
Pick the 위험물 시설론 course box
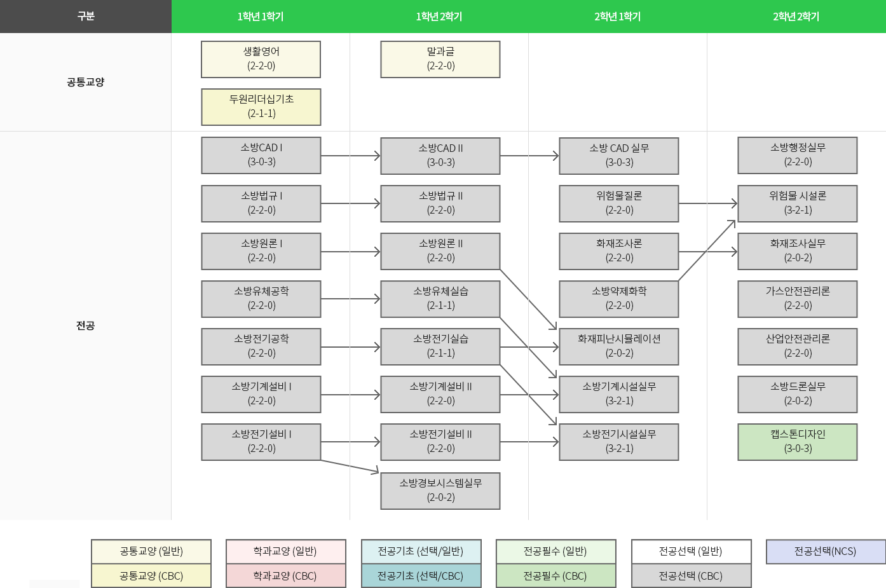[798, 203]
